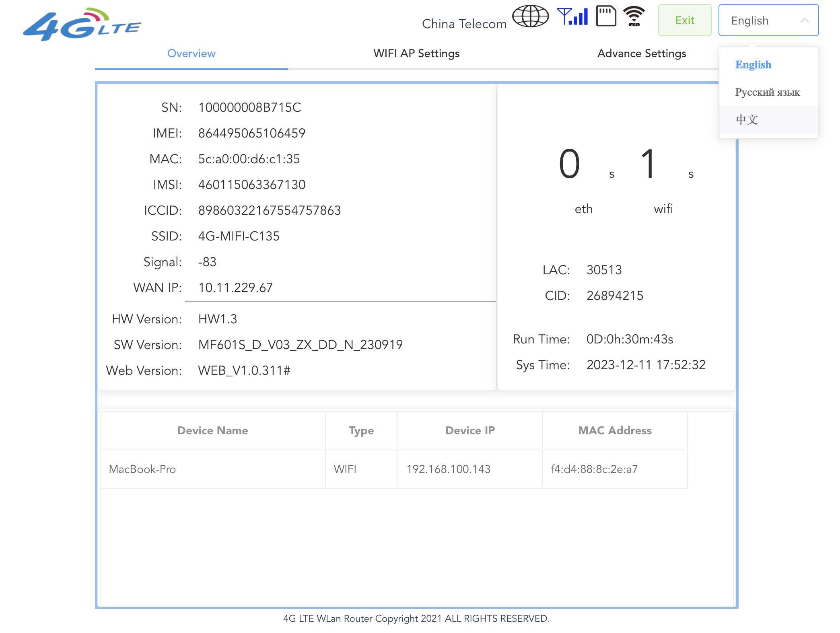Image resolution: width=840 pixels, height=633 pixels.
Task: Click the SIM card status icon
Action: tap(606, 16)
